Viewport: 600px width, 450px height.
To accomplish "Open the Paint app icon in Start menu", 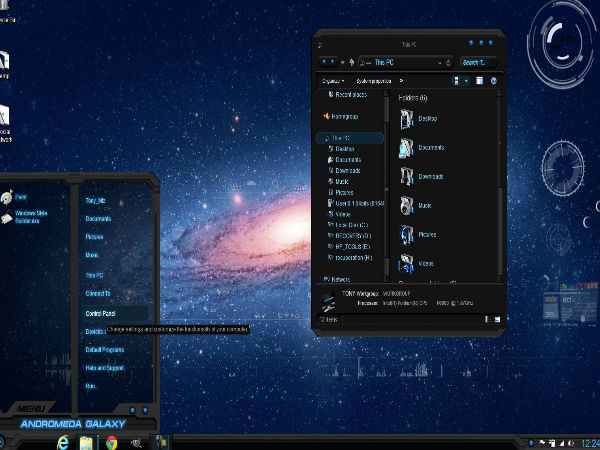I will pos(7,197).
